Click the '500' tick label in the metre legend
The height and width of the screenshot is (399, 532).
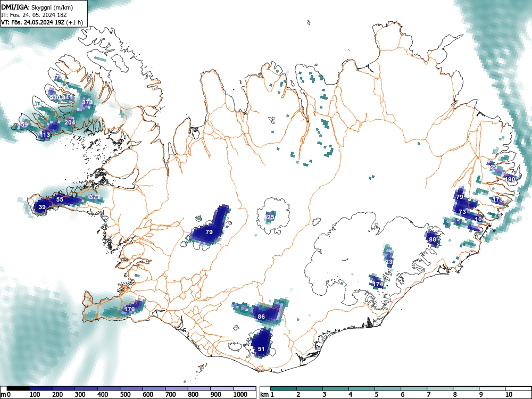[x=125, y=395]
